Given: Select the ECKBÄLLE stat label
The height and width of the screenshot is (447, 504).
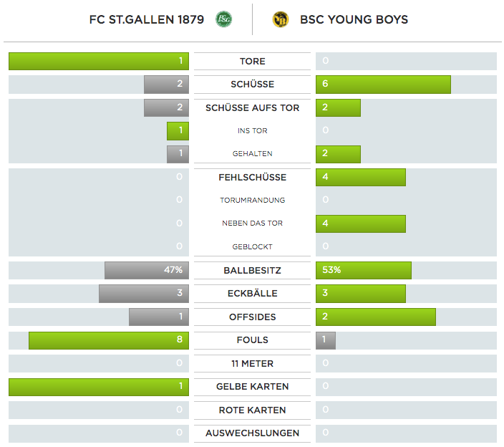Looking at the screenshot, I should point(252,294).
